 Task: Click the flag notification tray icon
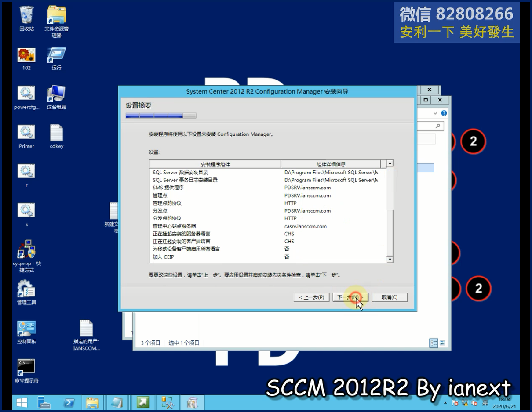pos(455,403)
